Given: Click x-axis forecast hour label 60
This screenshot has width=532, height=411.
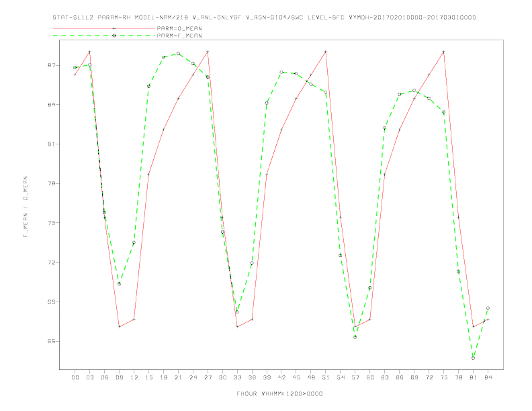Looking at the screenshot, I should (370, 377).
